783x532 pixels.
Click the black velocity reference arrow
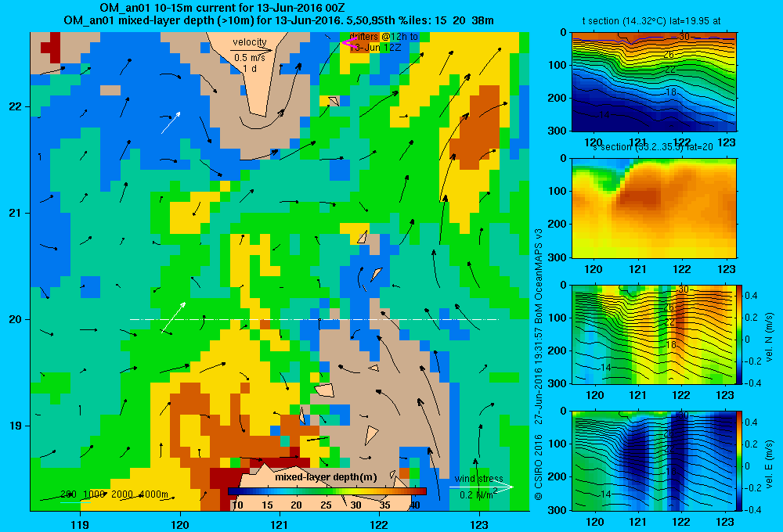coord(252,50)
